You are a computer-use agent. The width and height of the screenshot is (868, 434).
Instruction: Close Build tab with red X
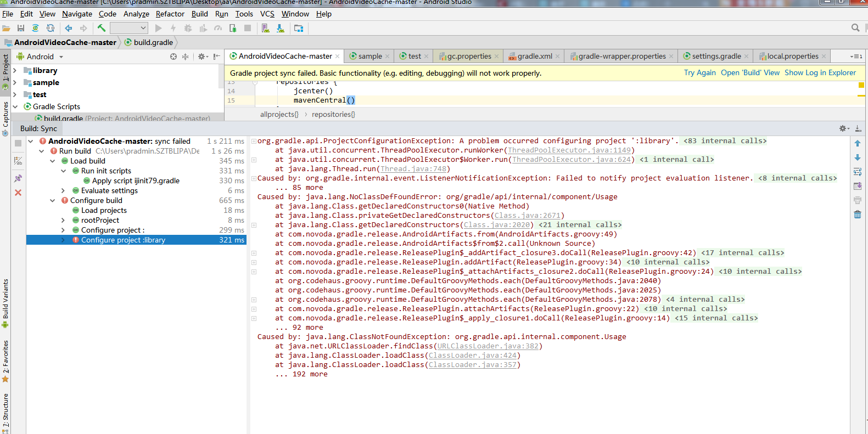coord(18,193)
